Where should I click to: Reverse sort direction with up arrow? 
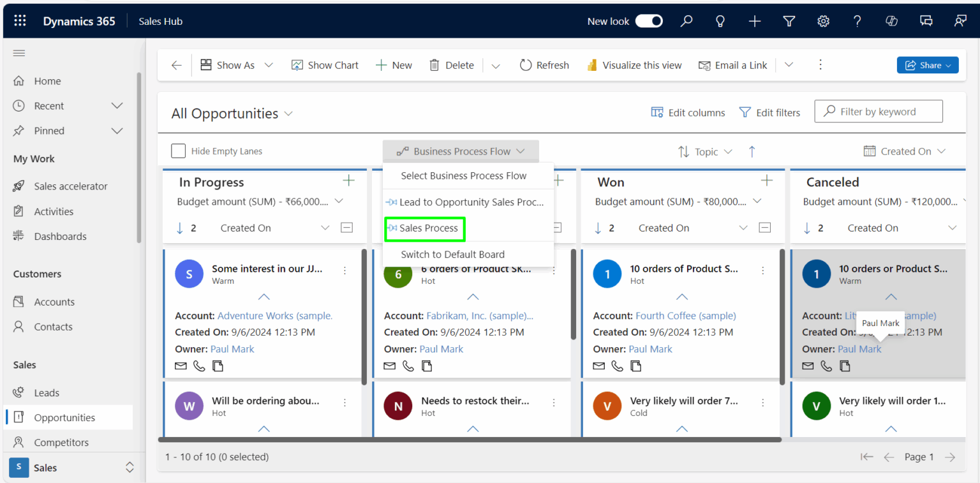coord(752,151)
